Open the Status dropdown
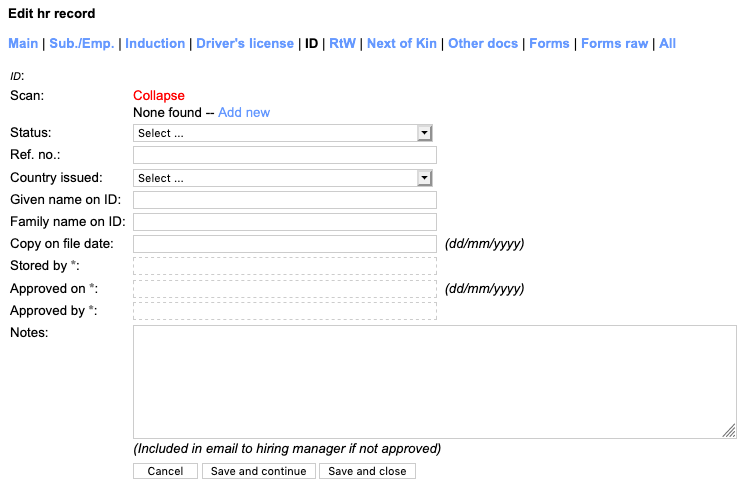Screen dimensions: 751x485 click(x=282, y=133)
